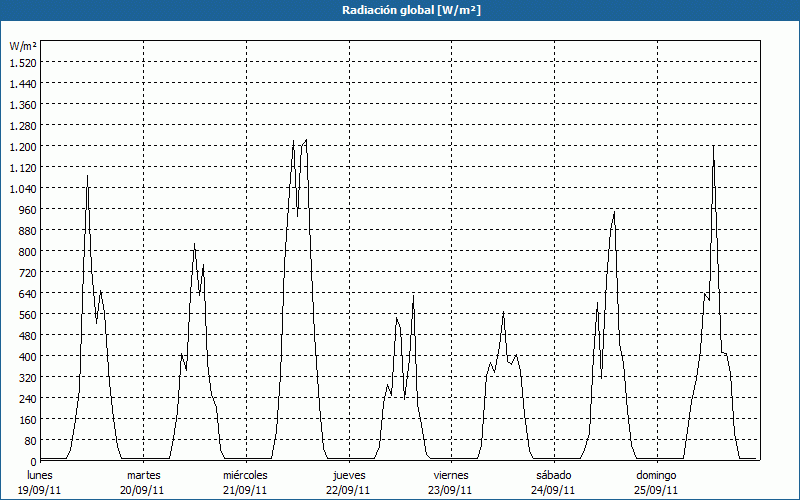Image resolution: width=800 pixels, height=500 pixels.
Task: Click the highest radiation peak on miércoles
Action: (305, 141)
